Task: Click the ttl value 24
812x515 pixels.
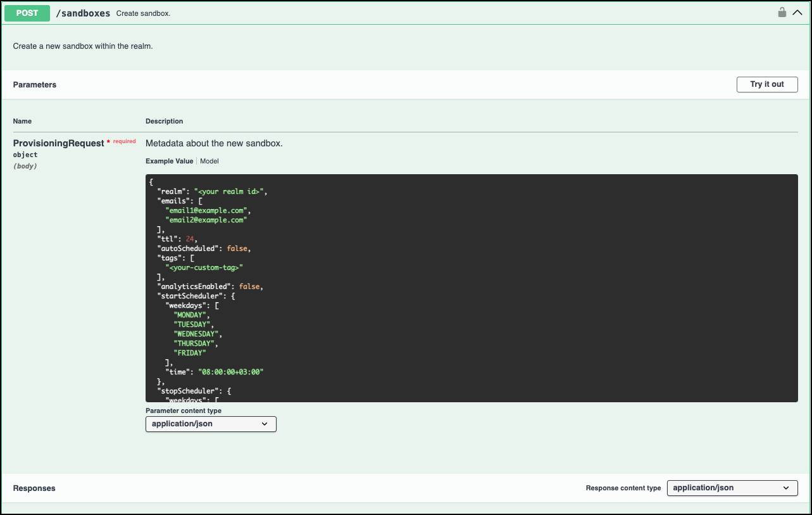Action: [x=190, y=239]
